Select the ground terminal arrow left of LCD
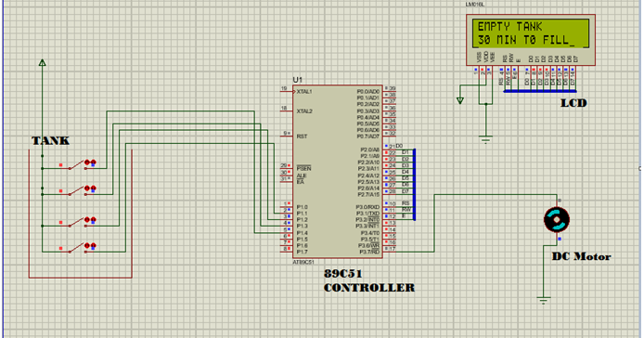The width and height of the screenshot is (644, 338). point(460,100)
